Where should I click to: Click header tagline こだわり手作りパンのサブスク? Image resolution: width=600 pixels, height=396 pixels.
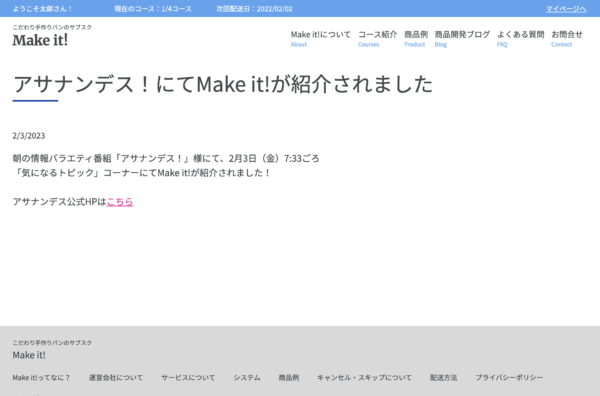click(x=52, y=27)
